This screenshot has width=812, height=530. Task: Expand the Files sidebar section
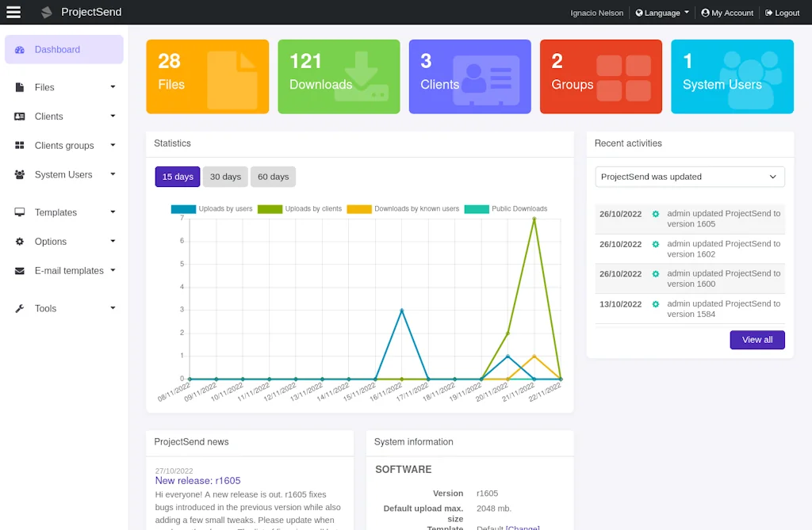tap(114, 87)
